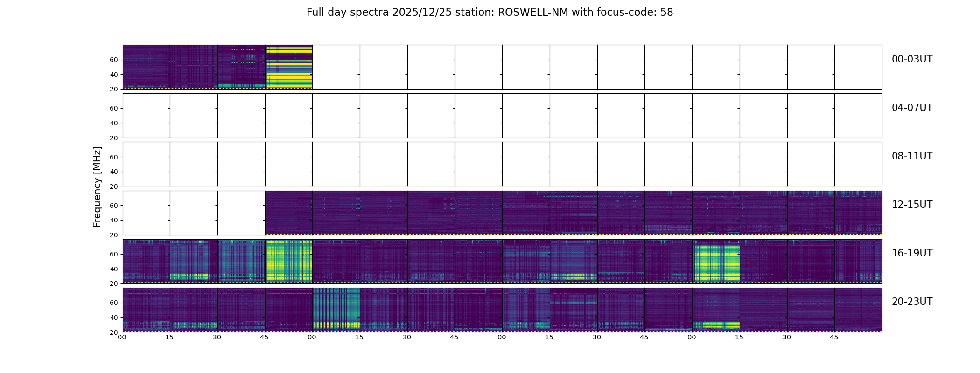Click the first empty panel in the 04-07UT row
The width and height of the screenshot is (980, 373).
click(x=147, y=116)
